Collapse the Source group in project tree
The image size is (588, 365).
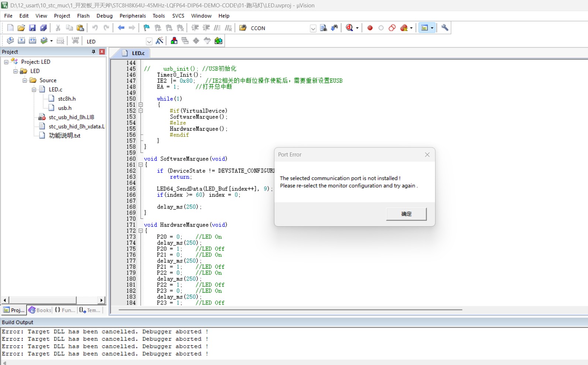coord(25,80)
